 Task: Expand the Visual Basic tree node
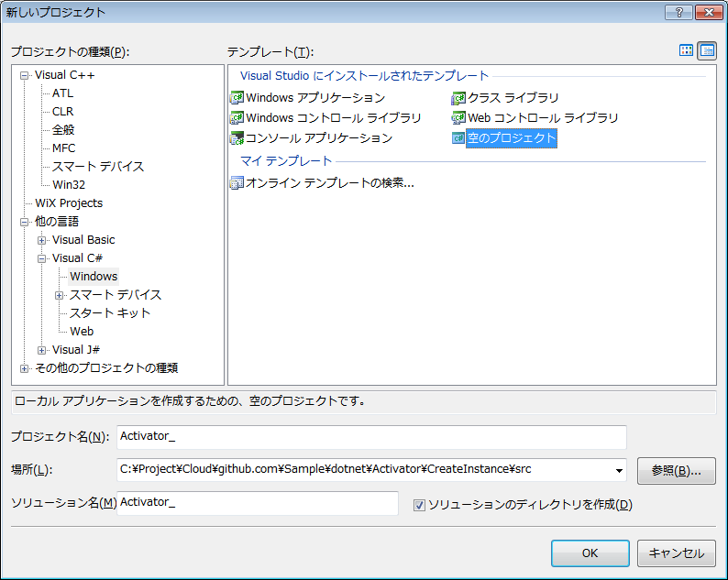click(42, 240)
